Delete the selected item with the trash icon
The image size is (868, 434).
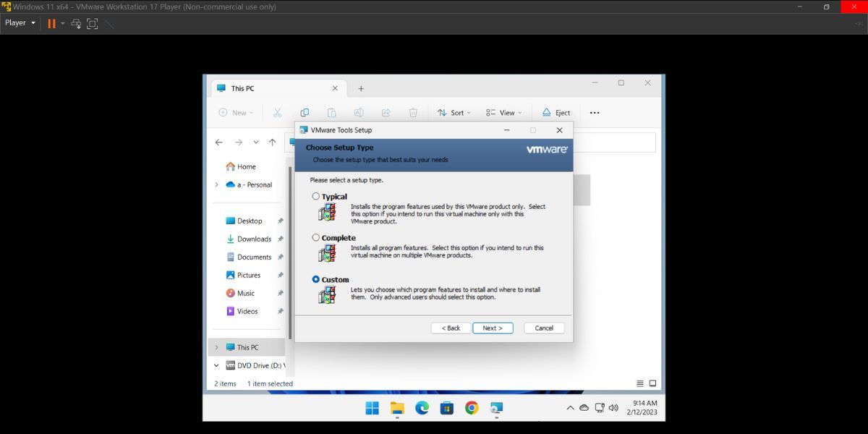[413, 112]
